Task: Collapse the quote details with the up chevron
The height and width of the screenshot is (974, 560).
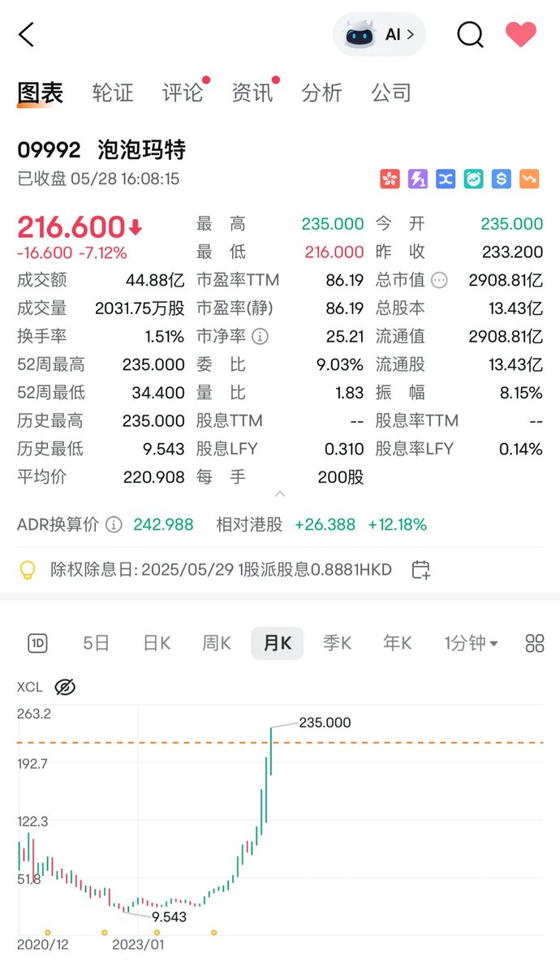Action: pyautogui.click(x=280, y=493)
